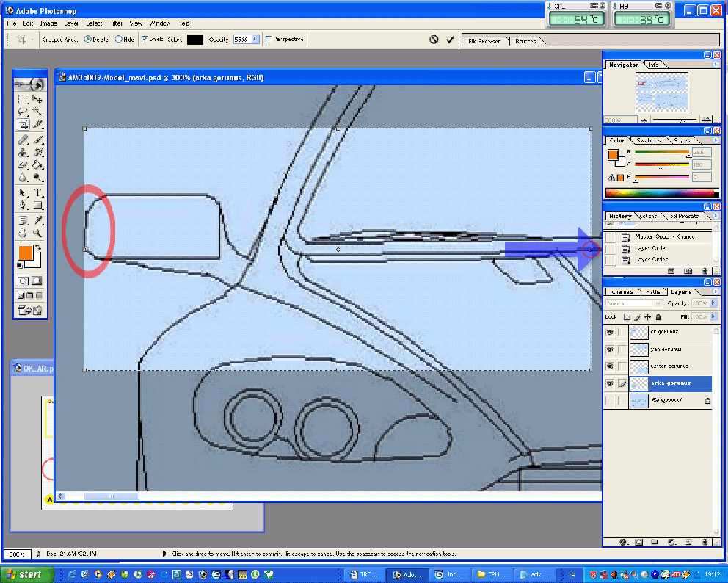
Task: Open the File Browser palette tab
Action: tap(484, 41)
